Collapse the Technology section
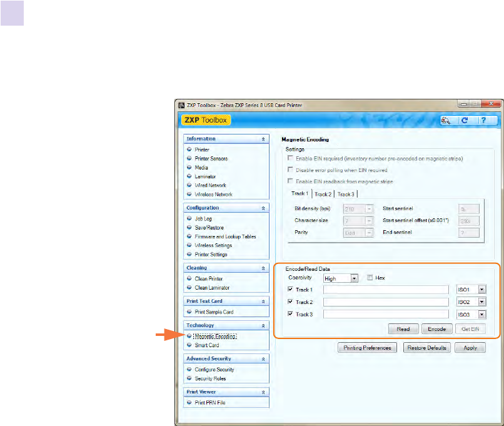 click(263, 326)
